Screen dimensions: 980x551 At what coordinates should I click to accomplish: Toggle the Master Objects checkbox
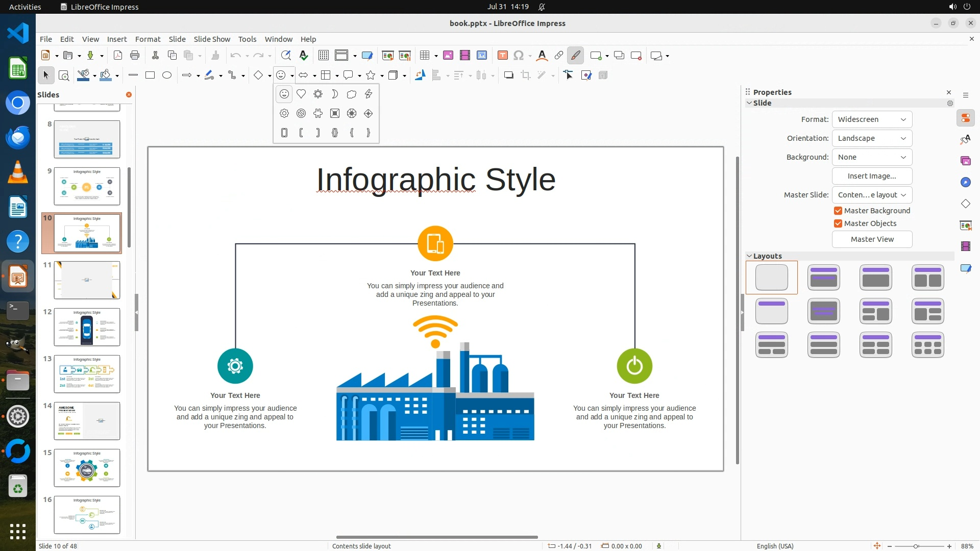pyautogui.click(x=838, y=223)
